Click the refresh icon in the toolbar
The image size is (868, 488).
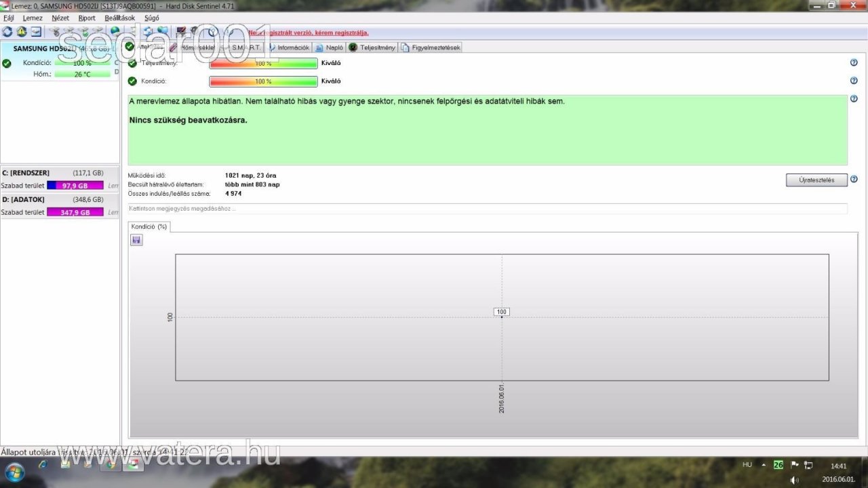point(7,31)
